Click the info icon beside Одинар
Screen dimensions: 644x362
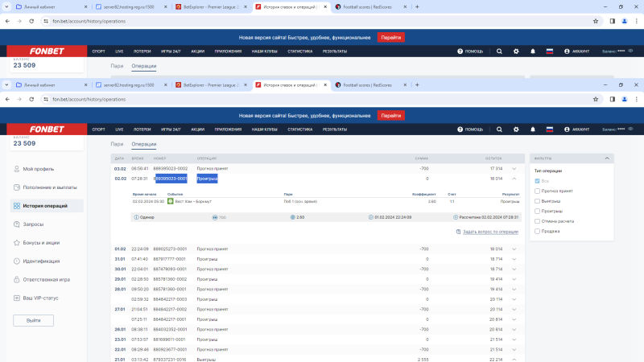point(135,217)
